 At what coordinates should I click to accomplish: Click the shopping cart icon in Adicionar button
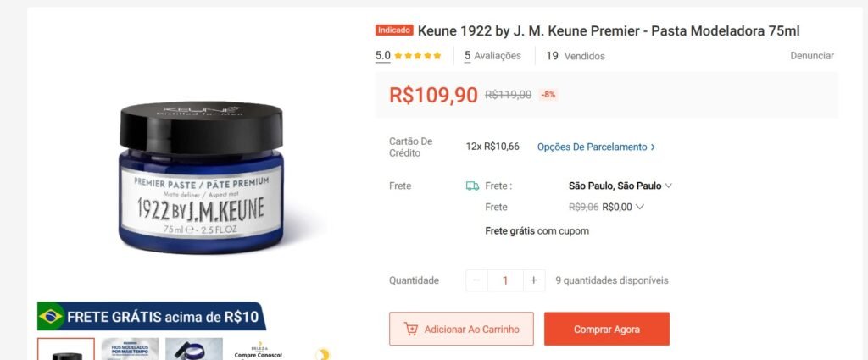411,329
